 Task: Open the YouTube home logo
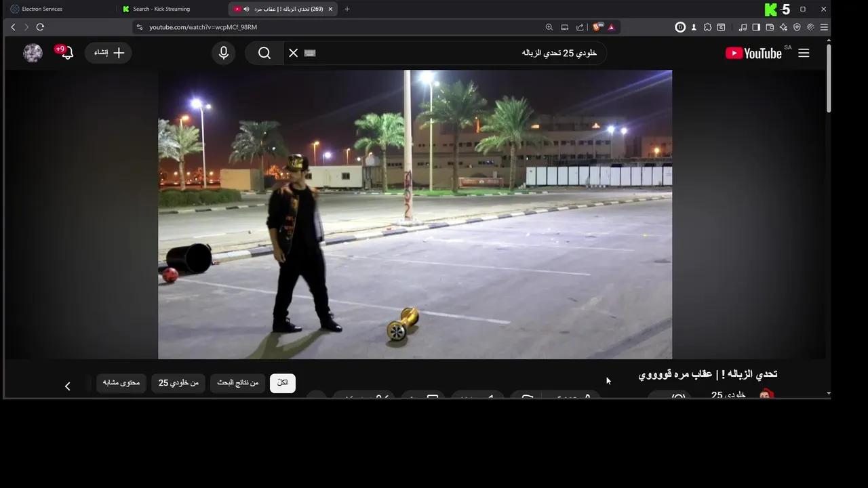point(754,54)
